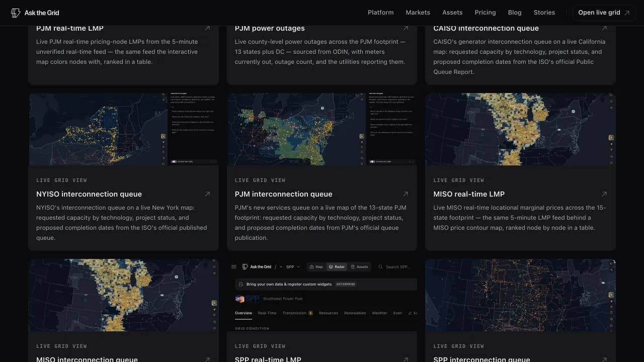644x362 pixels.
Task: Open the Markets menu
Action: (x=418, y=13)
